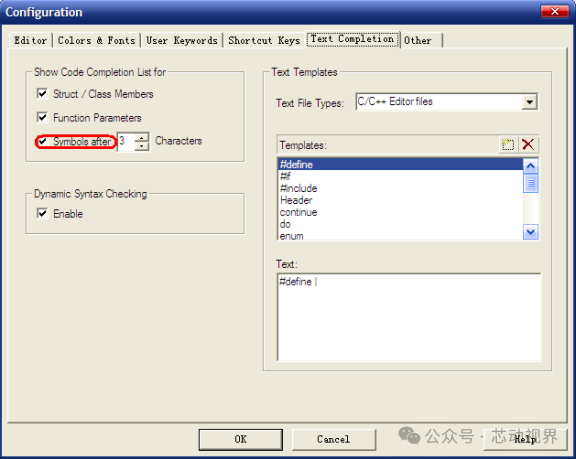Open Help for this dialog
Image resolution: width=576 pixels, height=459 pixels.
525,439
